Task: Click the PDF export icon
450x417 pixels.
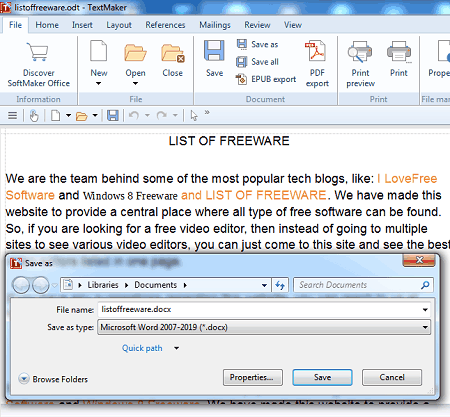Action: click(x=316, y=51)
